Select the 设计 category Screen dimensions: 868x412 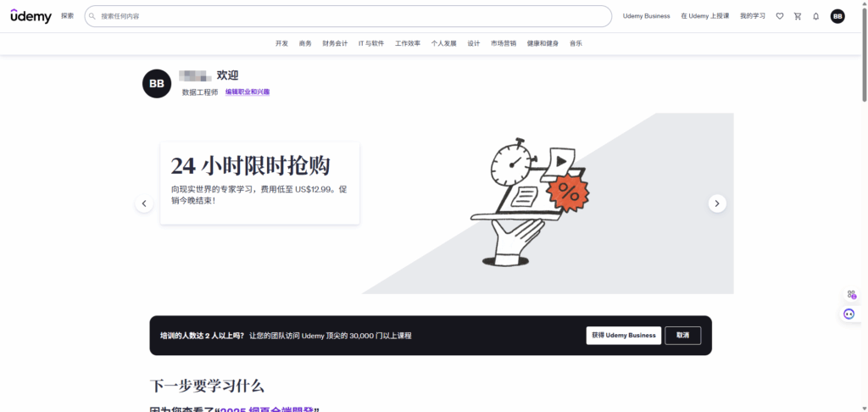(473, 43)
